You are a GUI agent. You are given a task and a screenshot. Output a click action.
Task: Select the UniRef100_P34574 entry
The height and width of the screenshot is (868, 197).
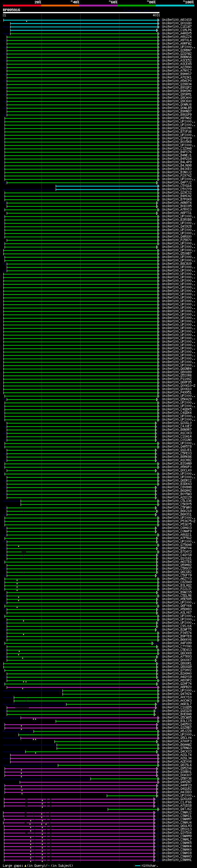(177, 633)
